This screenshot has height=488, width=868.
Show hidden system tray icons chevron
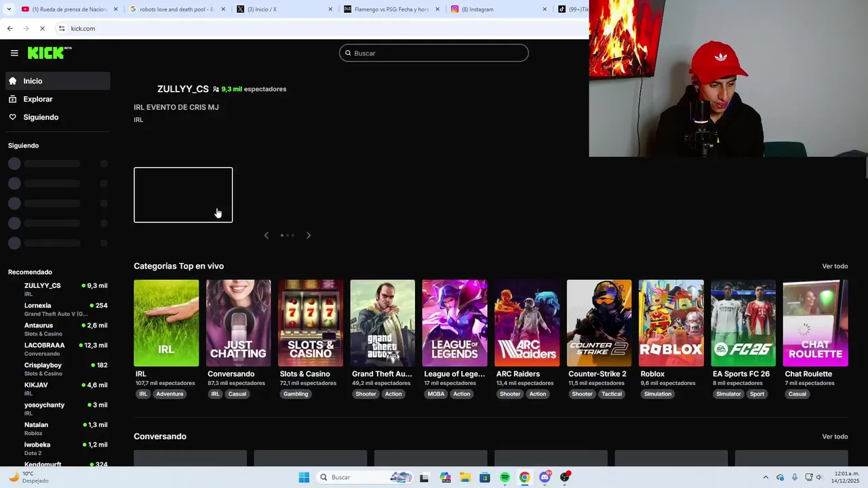[766, 477]
